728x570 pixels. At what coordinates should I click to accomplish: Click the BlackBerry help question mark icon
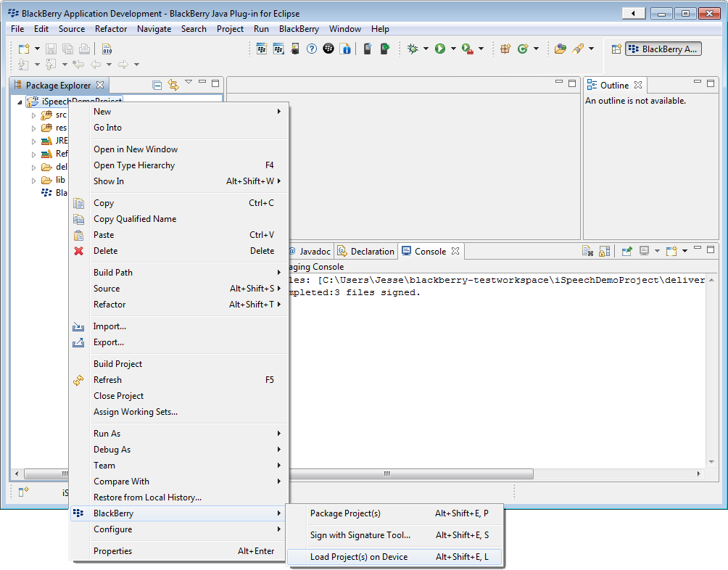coord(312,49)
